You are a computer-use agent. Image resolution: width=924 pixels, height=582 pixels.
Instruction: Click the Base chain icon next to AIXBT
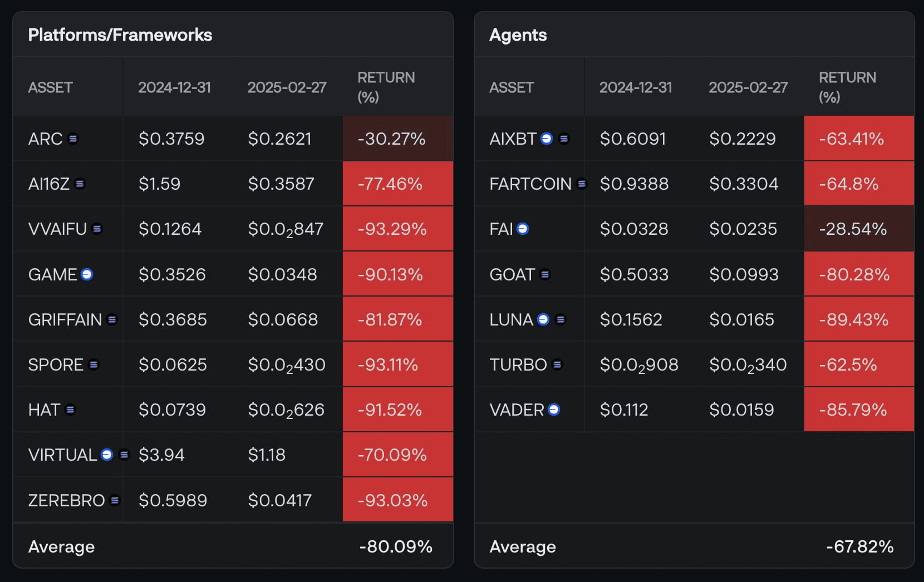(547, 139)
